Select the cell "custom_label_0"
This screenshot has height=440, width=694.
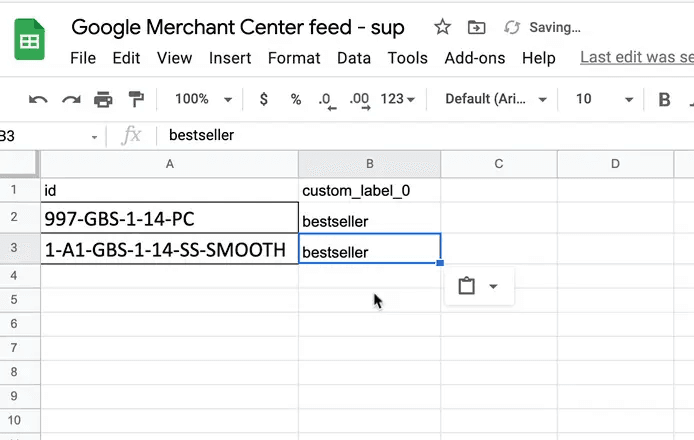click(370, 190)
